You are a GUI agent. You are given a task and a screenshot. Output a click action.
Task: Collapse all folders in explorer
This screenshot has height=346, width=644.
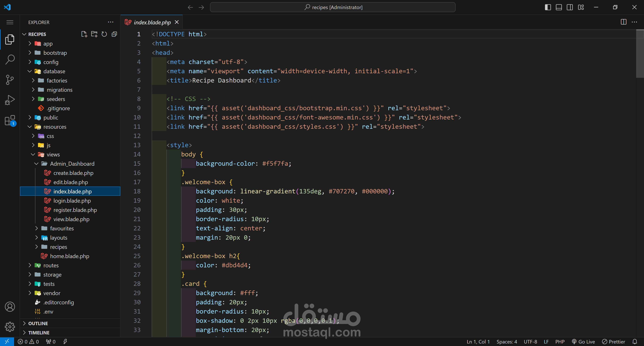pos(114,34)
